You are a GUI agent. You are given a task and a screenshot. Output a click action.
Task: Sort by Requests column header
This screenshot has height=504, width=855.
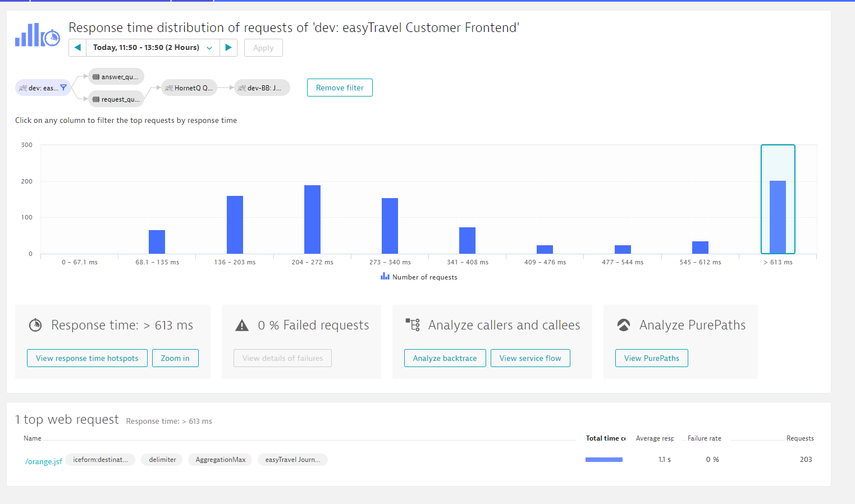tap(800, 438)
